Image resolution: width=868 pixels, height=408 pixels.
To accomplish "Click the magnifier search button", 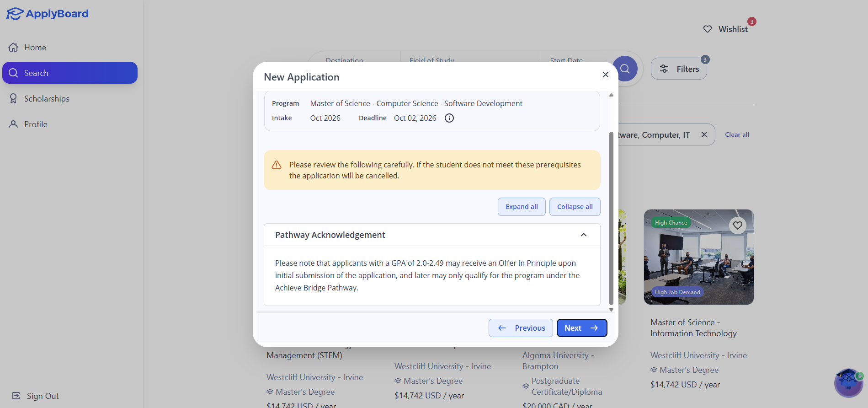I will click(x=625, y=69).
